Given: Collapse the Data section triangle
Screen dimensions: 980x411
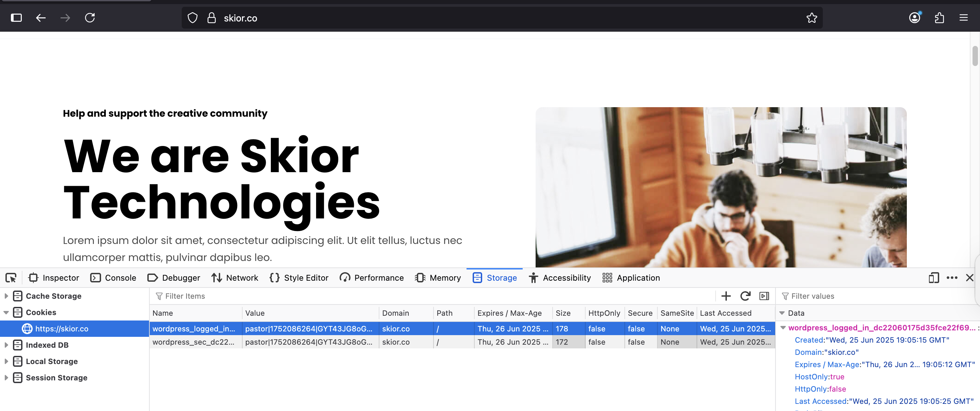Looking at the screenshot, I should coord(782,313).
